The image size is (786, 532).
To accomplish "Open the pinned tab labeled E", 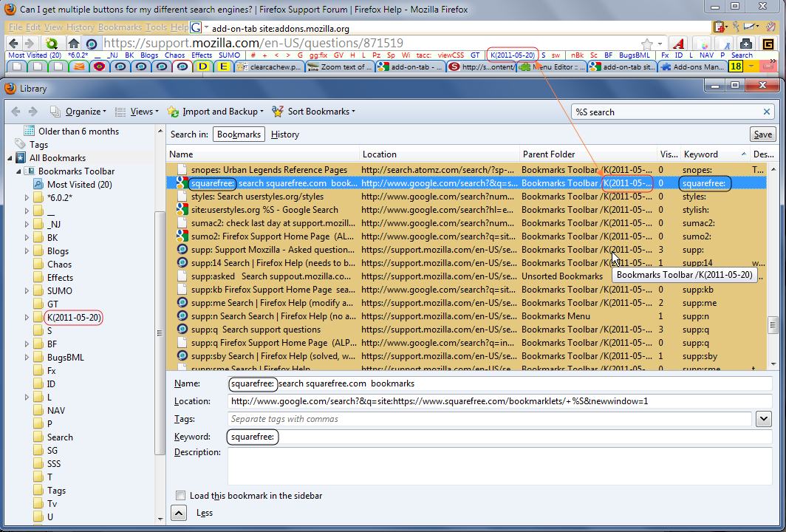I will point(224,66).
